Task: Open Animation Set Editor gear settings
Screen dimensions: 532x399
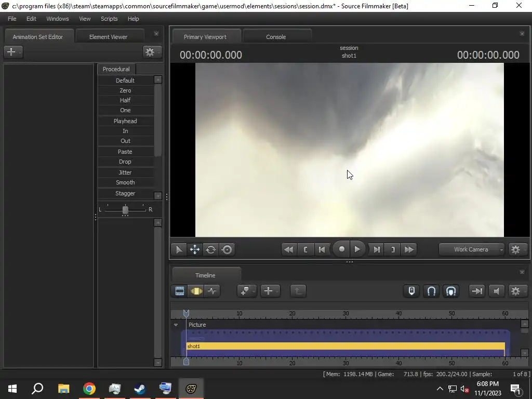Action: coord(152,52)
